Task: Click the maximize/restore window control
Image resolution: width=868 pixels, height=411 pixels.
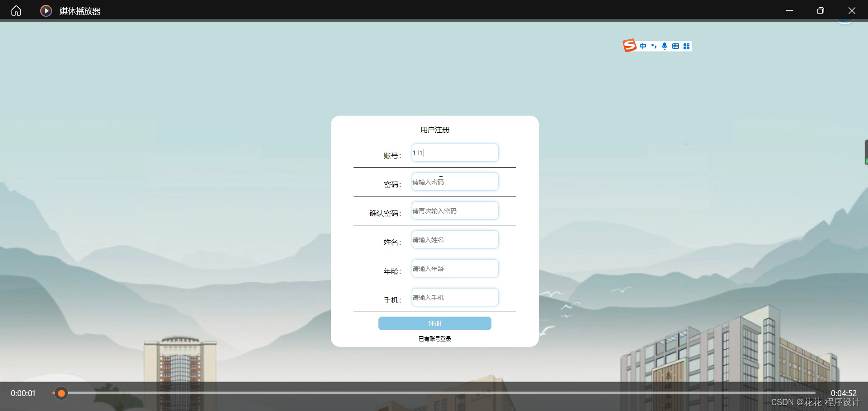Action: click(821, 10)
